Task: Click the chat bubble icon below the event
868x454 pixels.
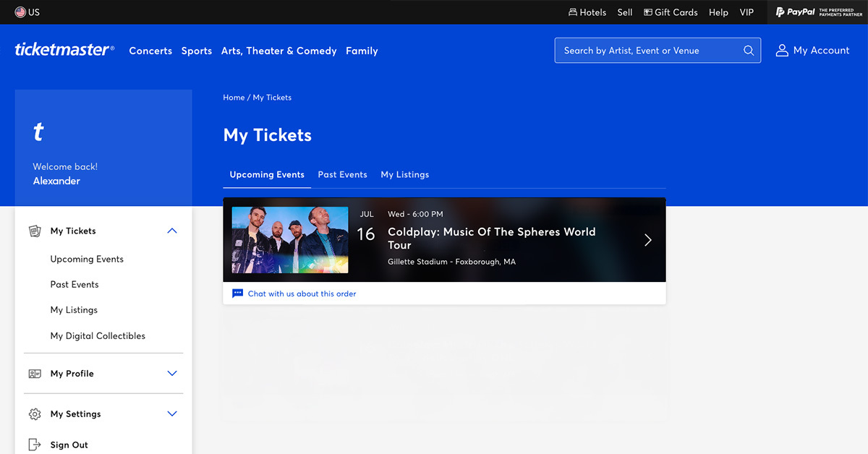Action: (x=237, y=293)
